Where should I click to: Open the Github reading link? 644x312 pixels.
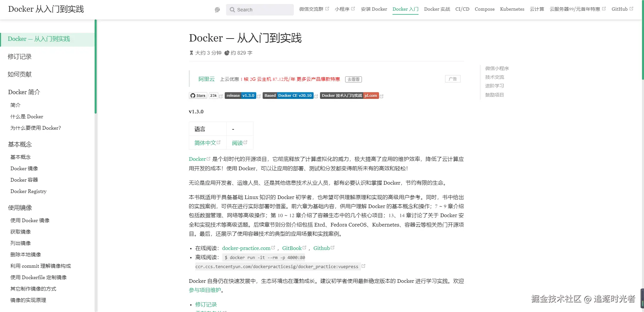click(x=324, y=248)
